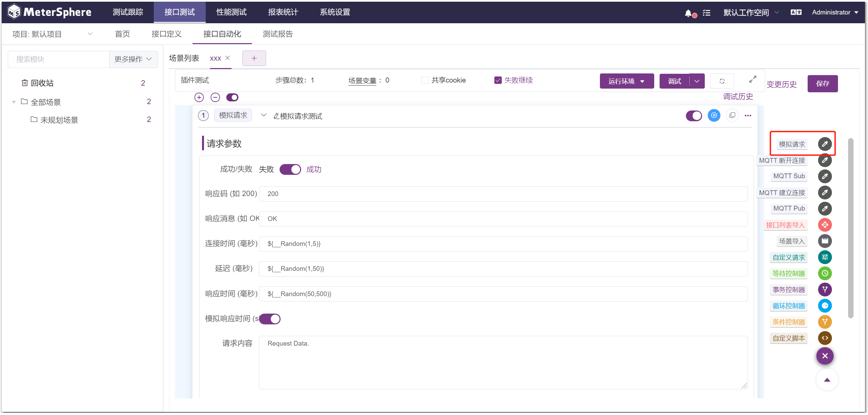Open the 更多操作 dropdown

pos(133,59)
